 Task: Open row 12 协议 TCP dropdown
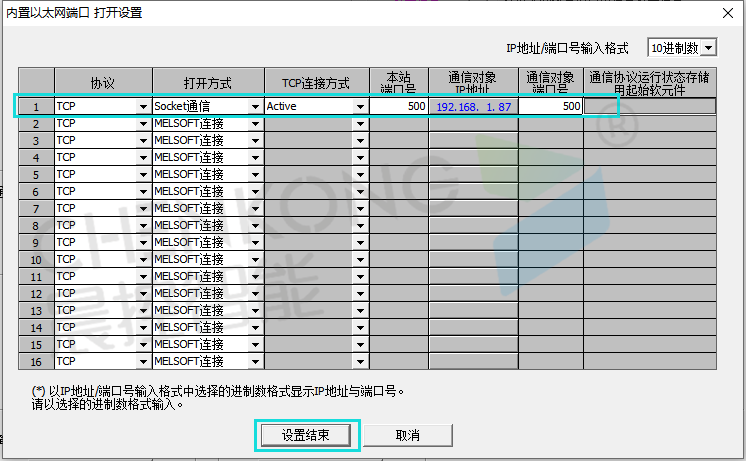tap(143, 293)
